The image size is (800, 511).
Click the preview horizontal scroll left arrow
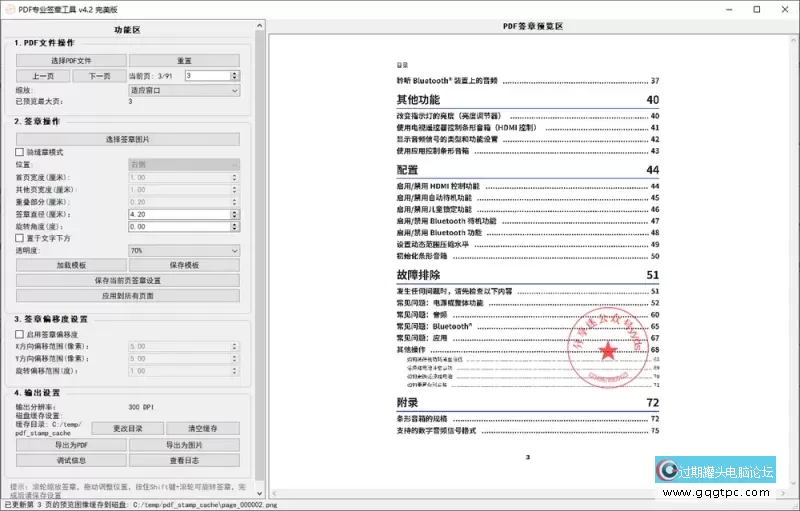[x=274, y=493]
